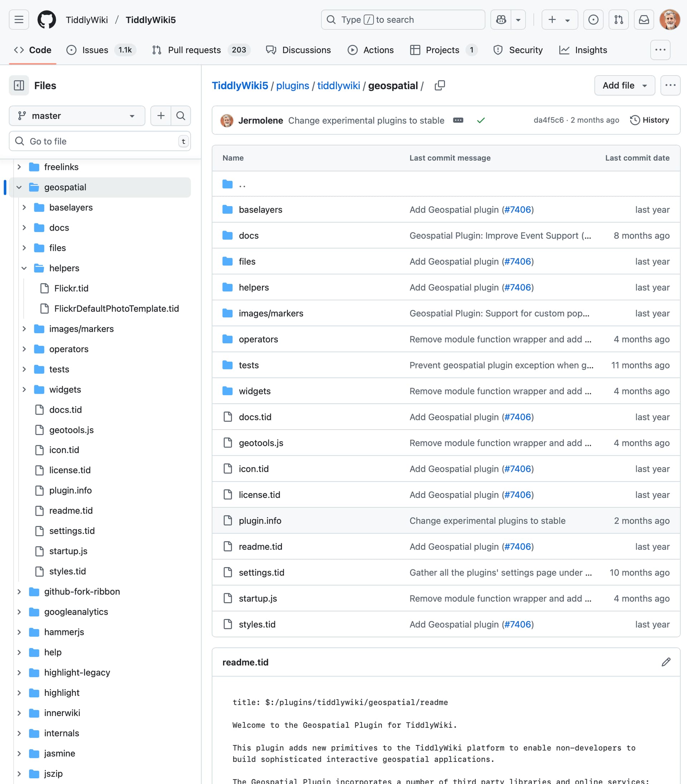Open the #7406 link in baselayers row
Screen dimensions: 687x784
pyautogui.click(x=517, y=209)
